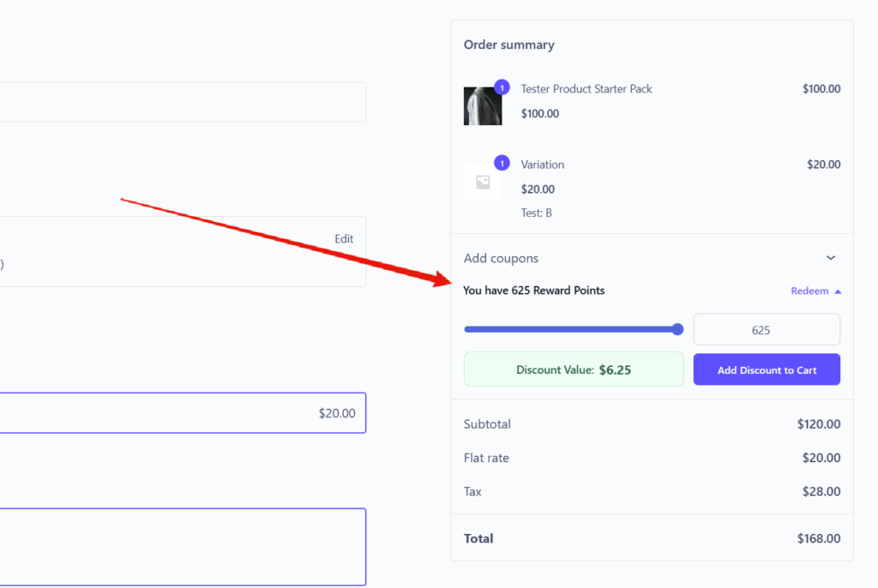Click the Add coupons label
This screenshot has height=588, width=878.
tap(501, 258)
